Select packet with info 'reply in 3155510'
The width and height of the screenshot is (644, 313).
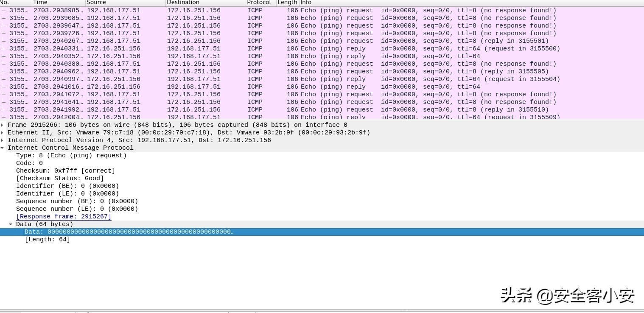(x=322, y=110)
